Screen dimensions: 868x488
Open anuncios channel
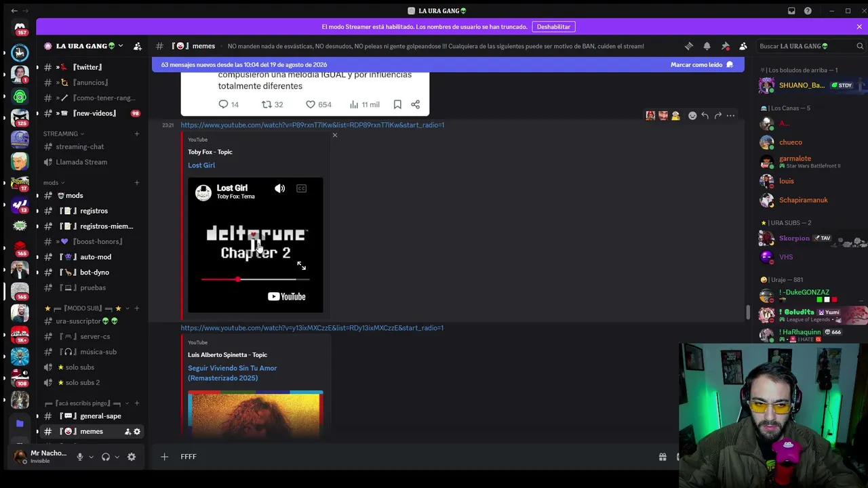91,83
